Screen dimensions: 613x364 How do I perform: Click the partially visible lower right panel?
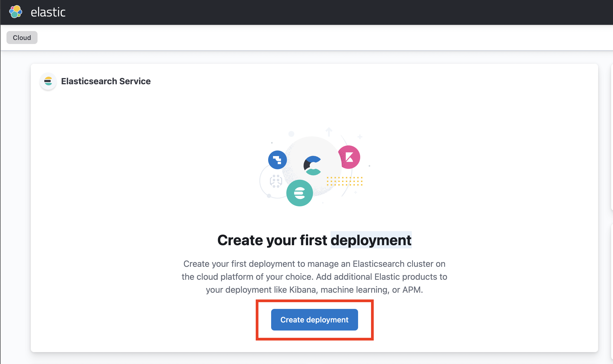[612, 292]
